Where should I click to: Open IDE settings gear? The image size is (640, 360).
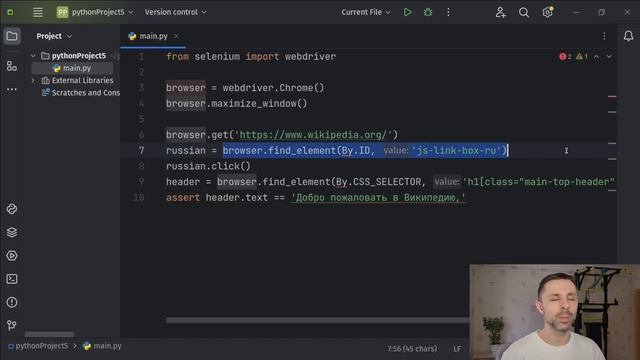click(547, 12)
